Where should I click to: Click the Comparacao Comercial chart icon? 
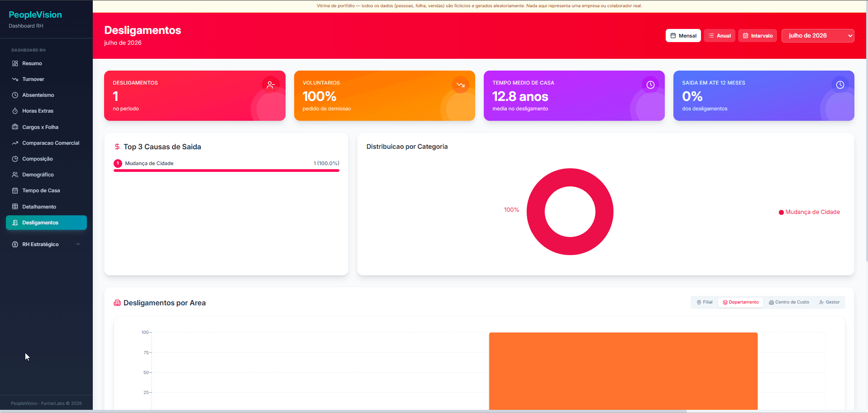click(15, 143)
